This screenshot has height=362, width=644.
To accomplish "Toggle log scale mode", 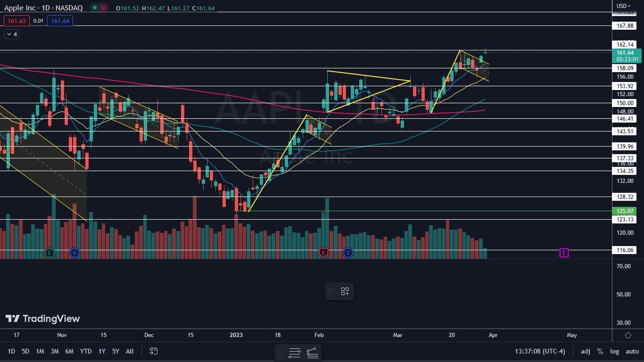I will click(x=615, y=351).
